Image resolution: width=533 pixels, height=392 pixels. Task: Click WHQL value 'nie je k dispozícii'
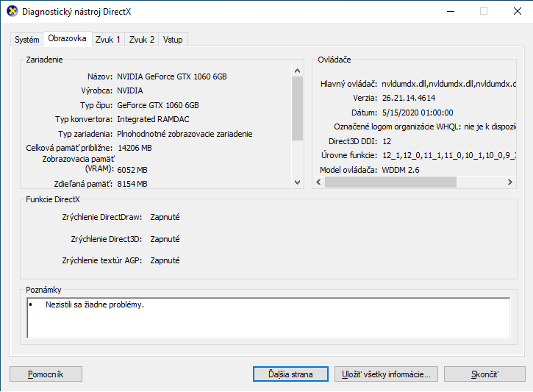click(x=490, y=126)
